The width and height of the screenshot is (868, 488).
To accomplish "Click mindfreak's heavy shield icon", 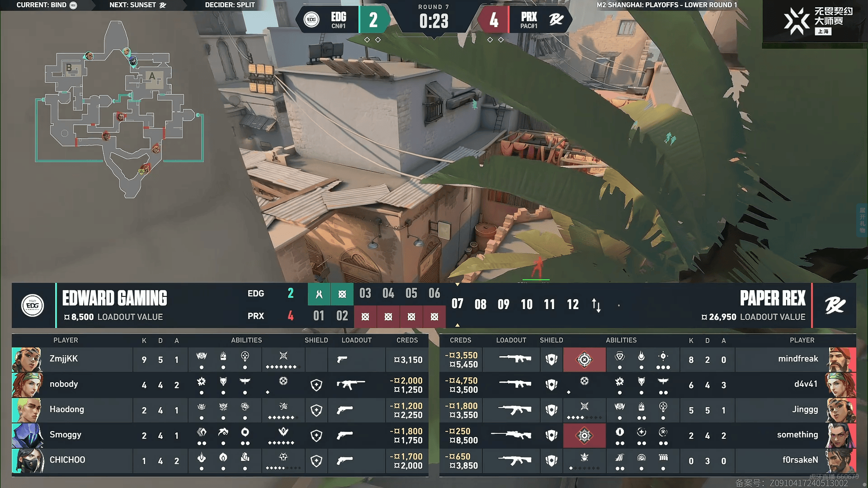I will pyautogui.click(x=551, y=360).
